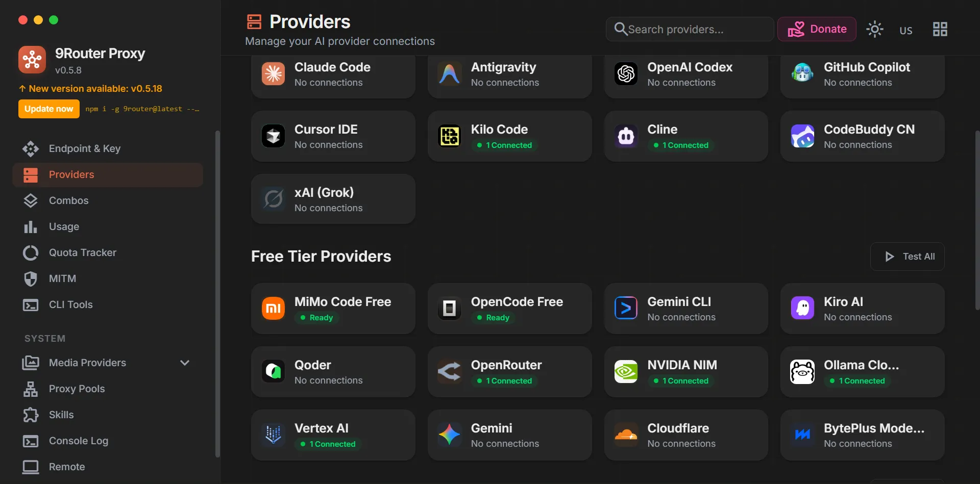Click the CodeBuddy CN logo icon
The width and height of the screenshot is (980, 484).
[x=802, y=136]
